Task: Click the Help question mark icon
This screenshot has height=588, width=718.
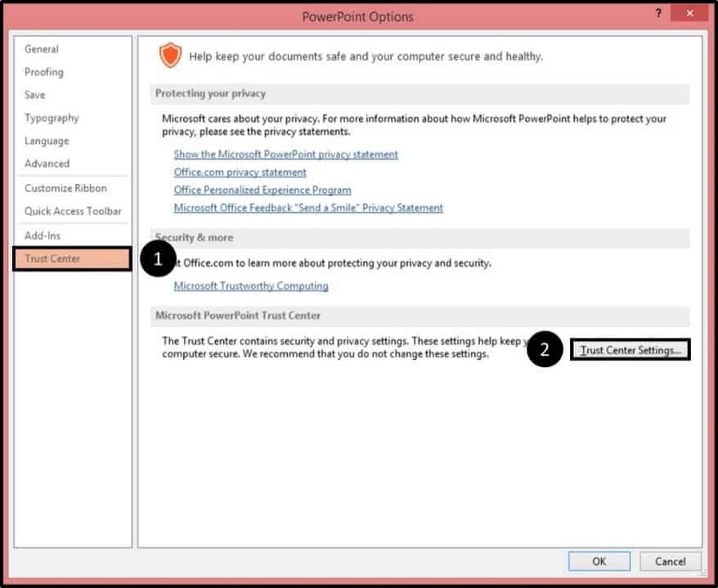Action: [658, 13]
